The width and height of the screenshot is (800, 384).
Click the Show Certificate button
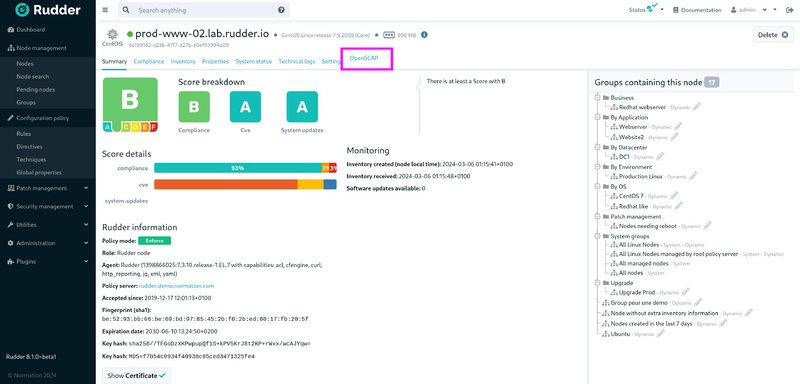point(137,375)
